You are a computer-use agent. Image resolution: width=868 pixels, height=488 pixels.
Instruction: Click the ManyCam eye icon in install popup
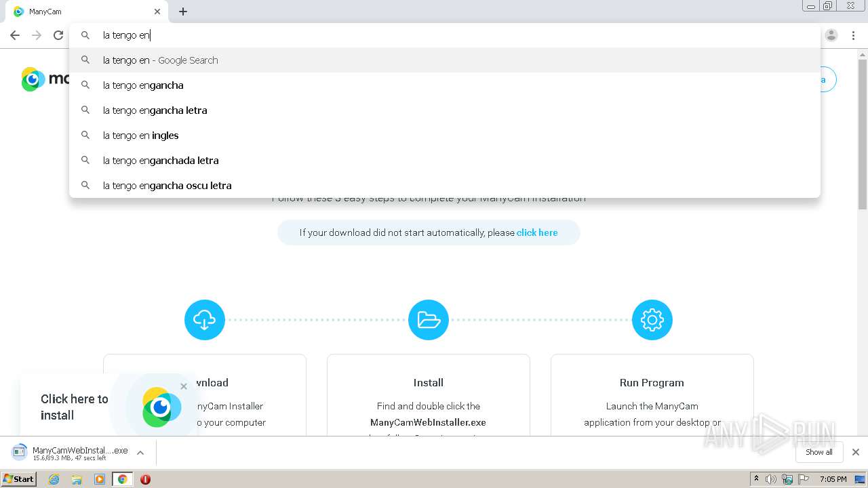tap(161, 407)
